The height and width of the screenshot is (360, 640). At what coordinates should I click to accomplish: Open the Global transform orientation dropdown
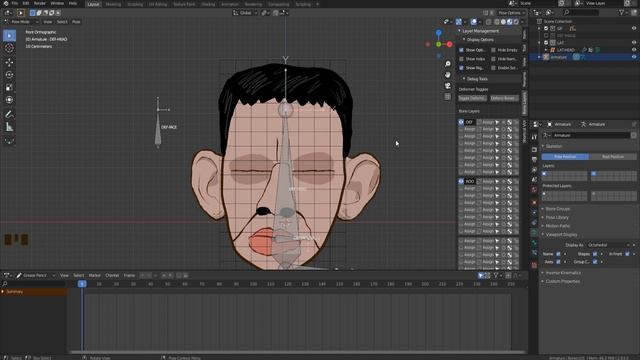pos(245,13)
